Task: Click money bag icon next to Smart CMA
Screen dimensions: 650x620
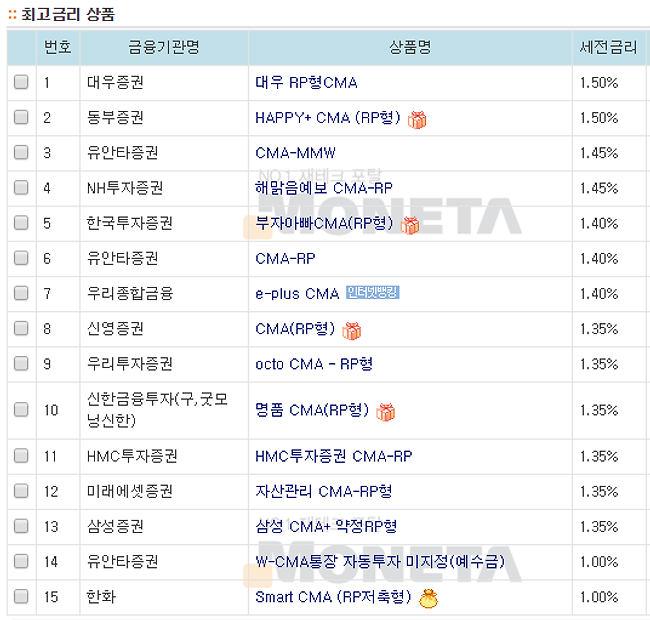Action: click(428, 598)
